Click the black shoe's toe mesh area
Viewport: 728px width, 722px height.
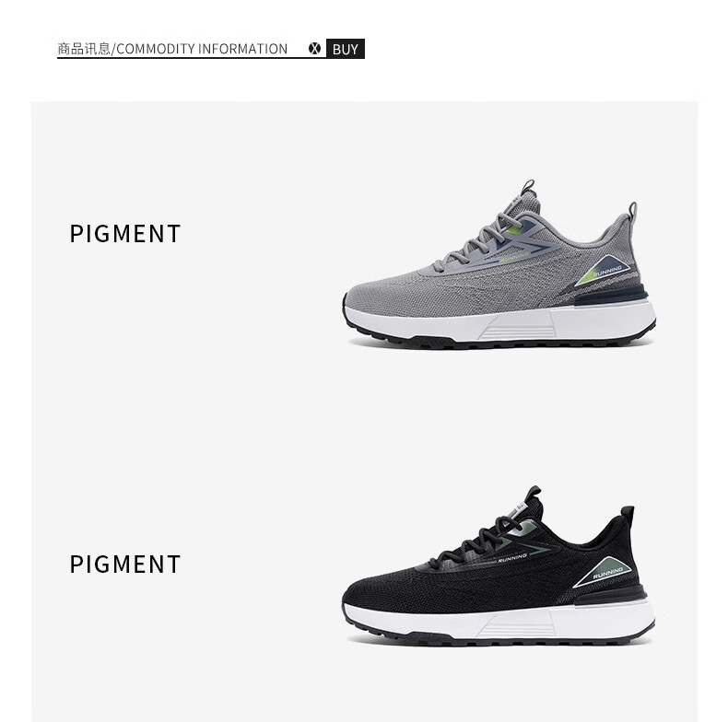pos(385,589)
